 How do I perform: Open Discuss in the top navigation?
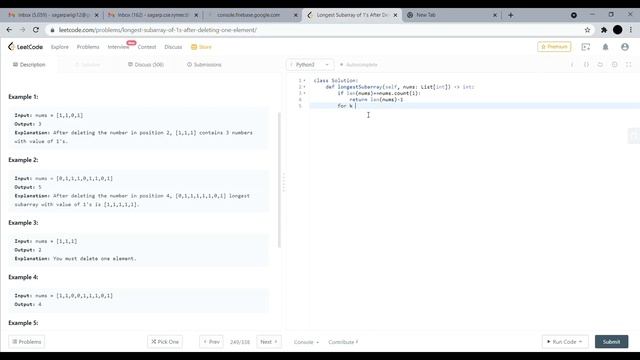[173, 47]
